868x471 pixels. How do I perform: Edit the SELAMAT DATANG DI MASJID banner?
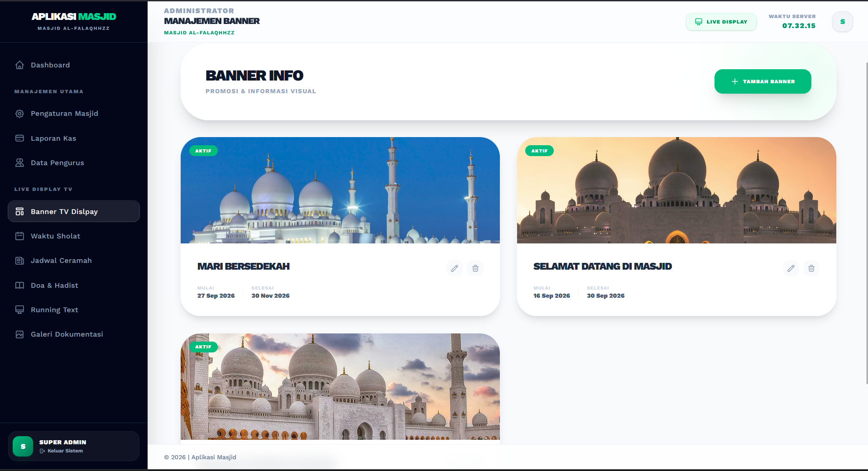click(791, 268)
